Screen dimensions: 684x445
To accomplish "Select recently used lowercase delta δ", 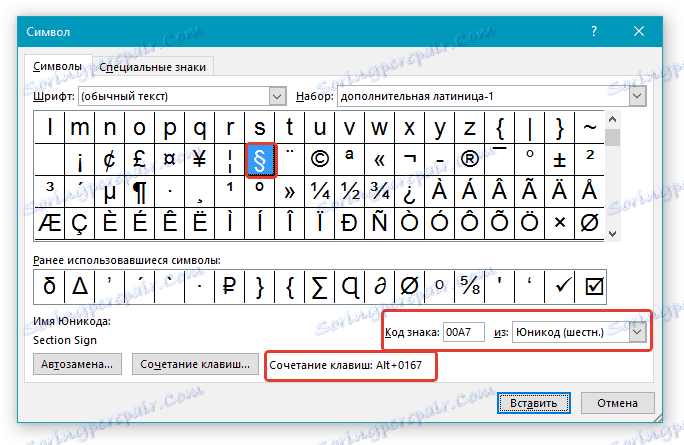I will 49,287.
